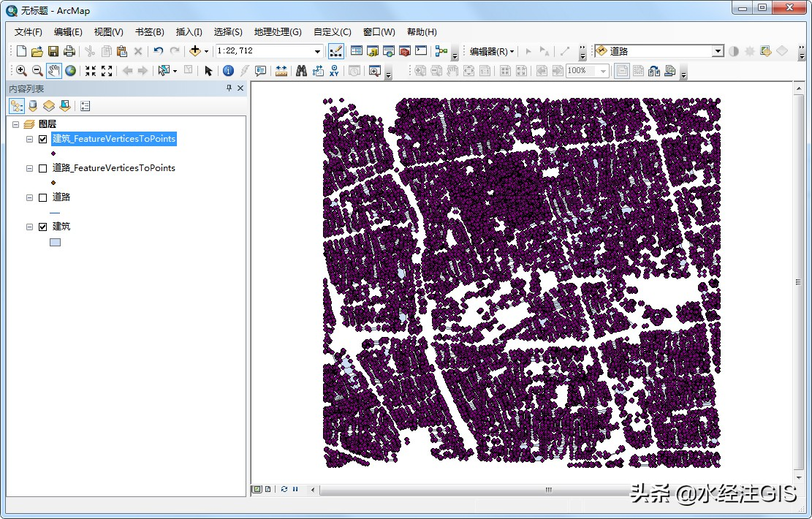Select the Zoom In tool
The image size is (812, 519).
[x=20, y=70]
